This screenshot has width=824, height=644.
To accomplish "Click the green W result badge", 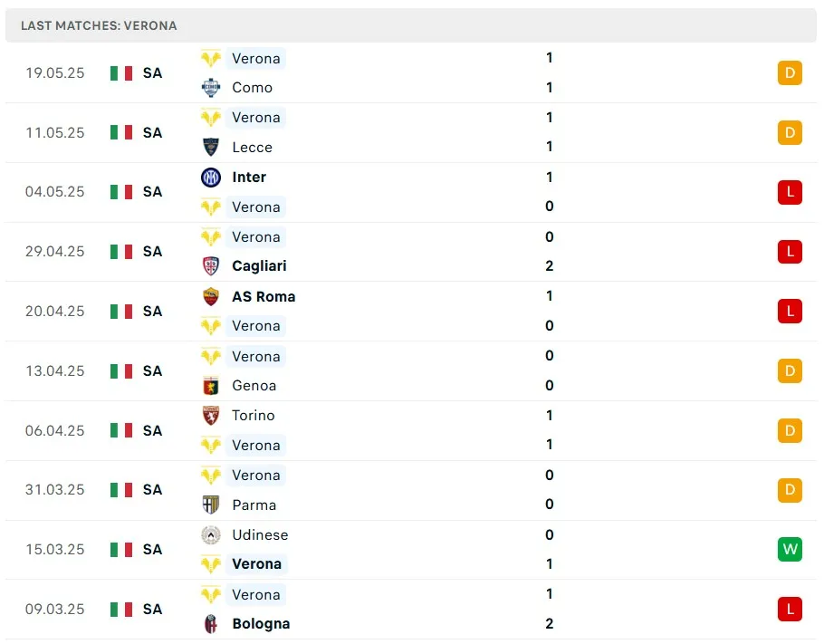I will (790, 550).
